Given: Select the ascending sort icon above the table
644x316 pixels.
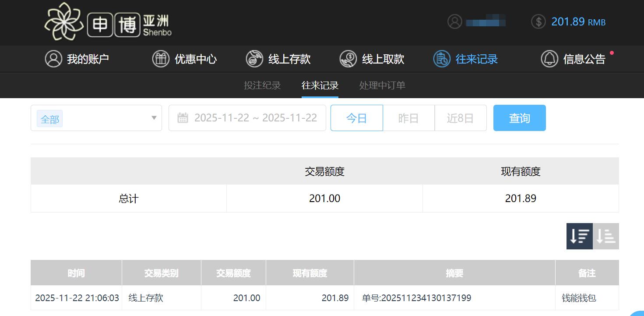Looking at the screenshot, I should coord(605,236).
